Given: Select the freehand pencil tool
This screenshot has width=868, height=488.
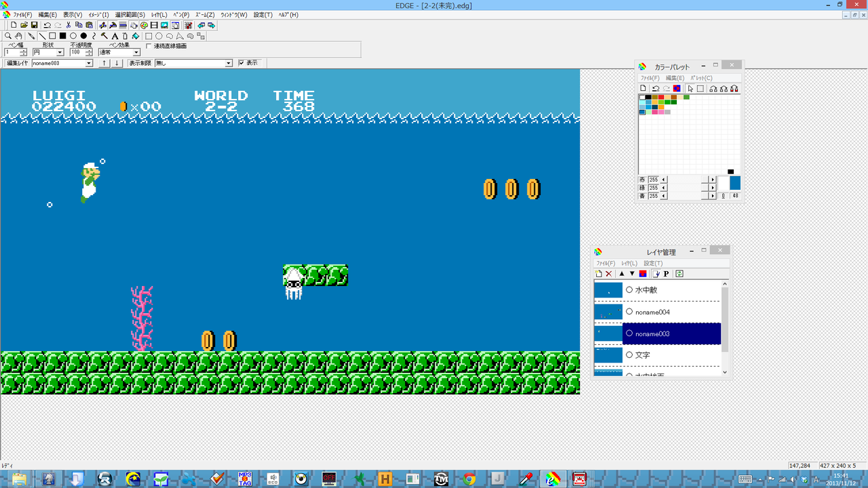Looking at the screenshot, I should (x=31, y=36).
